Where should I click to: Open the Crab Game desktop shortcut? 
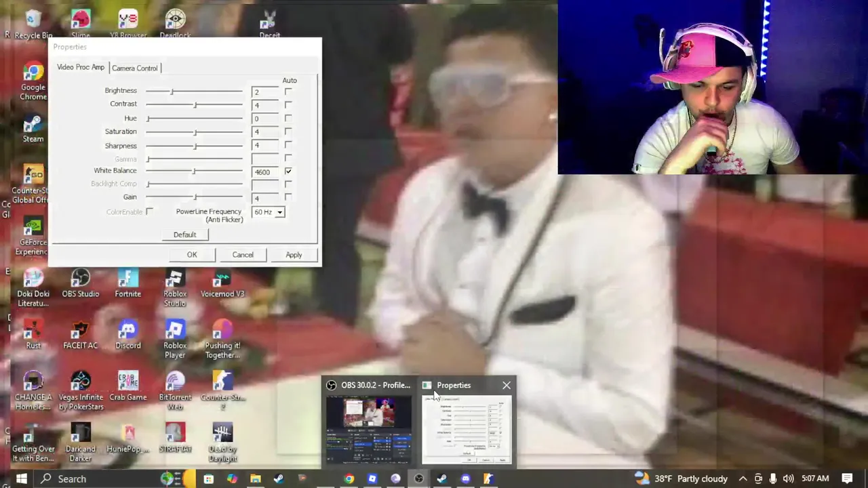click(x=127, y=386)
